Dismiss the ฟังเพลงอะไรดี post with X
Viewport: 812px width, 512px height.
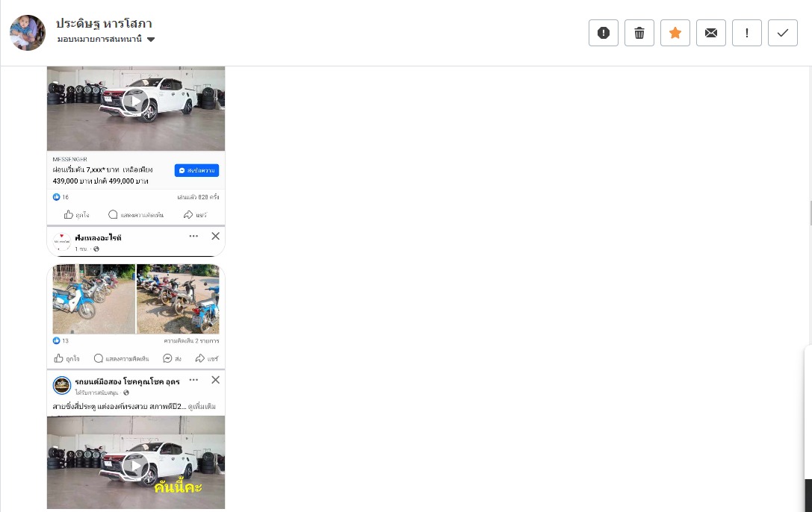coord(215,236)
